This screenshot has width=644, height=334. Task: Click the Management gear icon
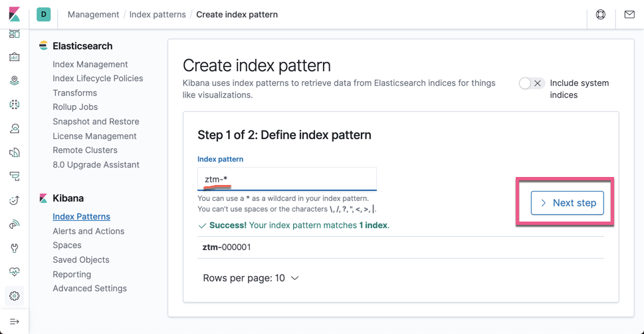tap(15, 296)
